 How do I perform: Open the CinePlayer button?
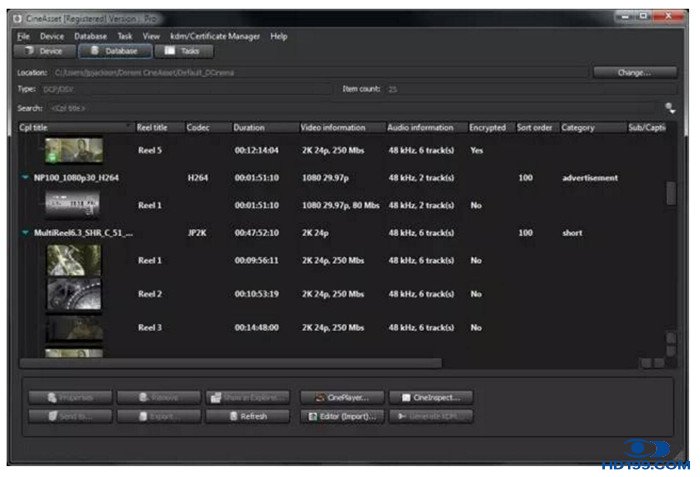click(x=341, y=397)
